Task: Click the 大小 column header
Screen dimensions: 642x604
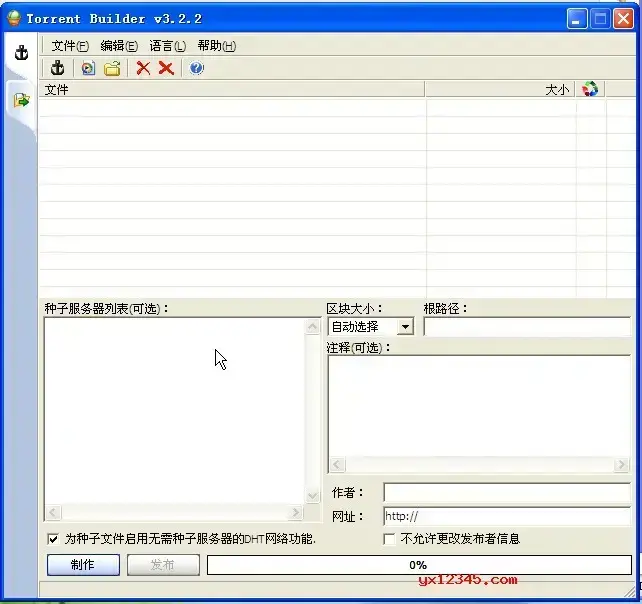Action: tap(500, 89)
